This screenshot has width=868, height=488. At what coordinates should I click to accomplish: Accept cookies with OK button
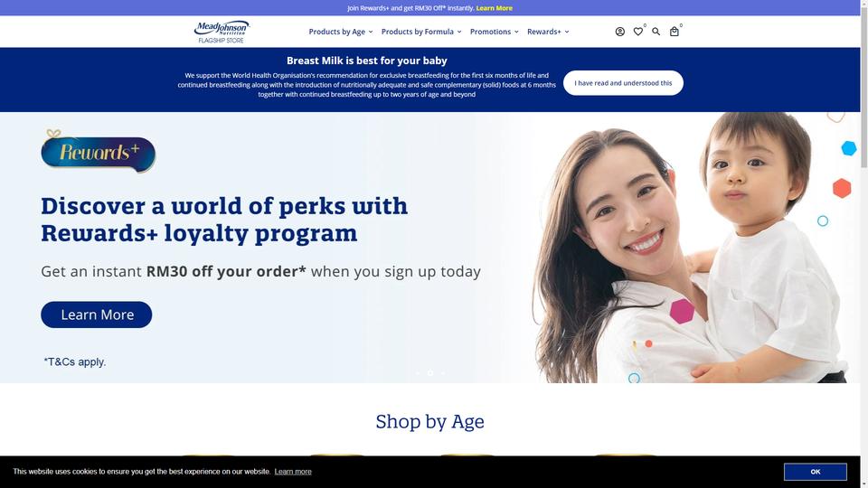click(x=816, y=472)
